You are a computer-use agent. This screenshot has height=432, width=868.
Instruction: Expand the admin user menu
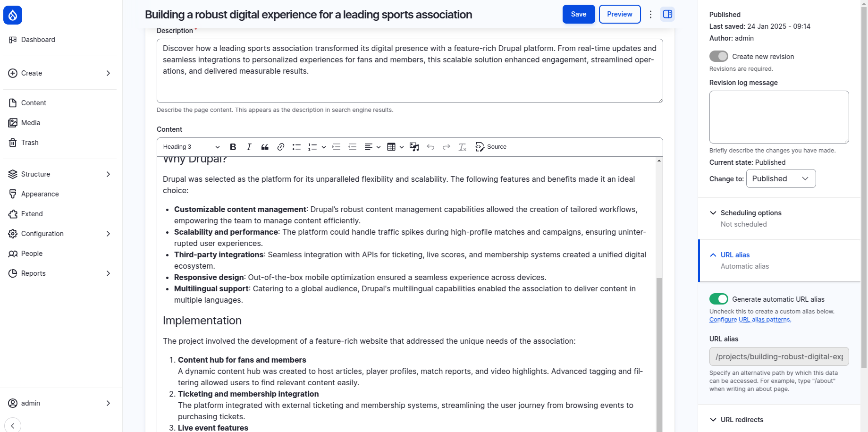click(60, 403)
